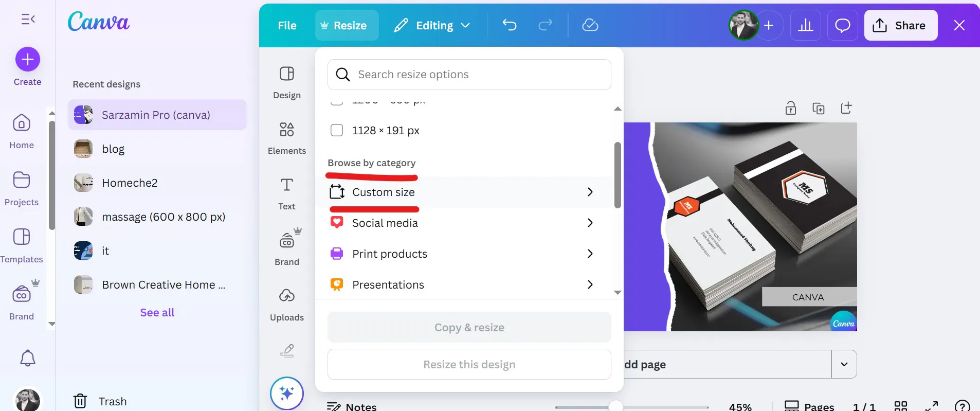
Task: Click the resize list scrollbar down arrow
Action: tap(618, 293)
